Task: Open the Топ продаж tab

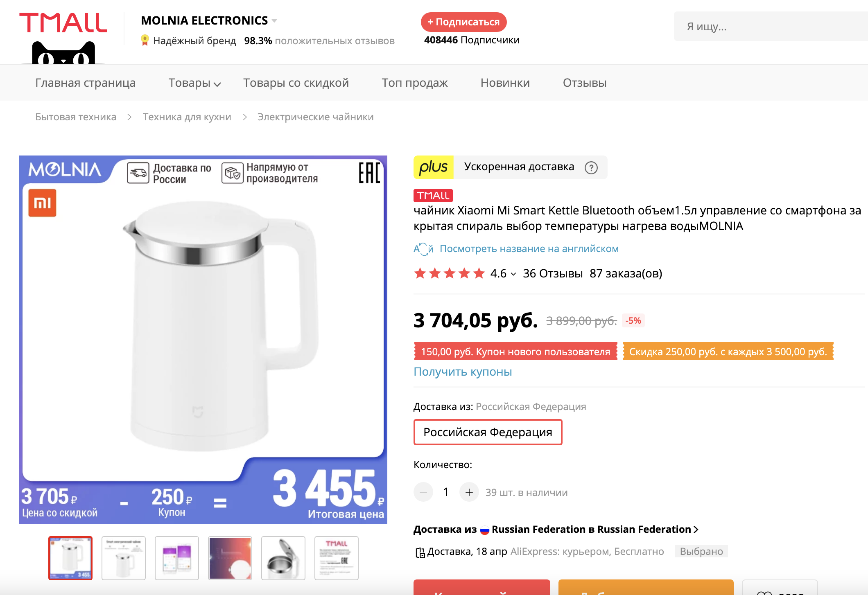Action: (414, 83)
